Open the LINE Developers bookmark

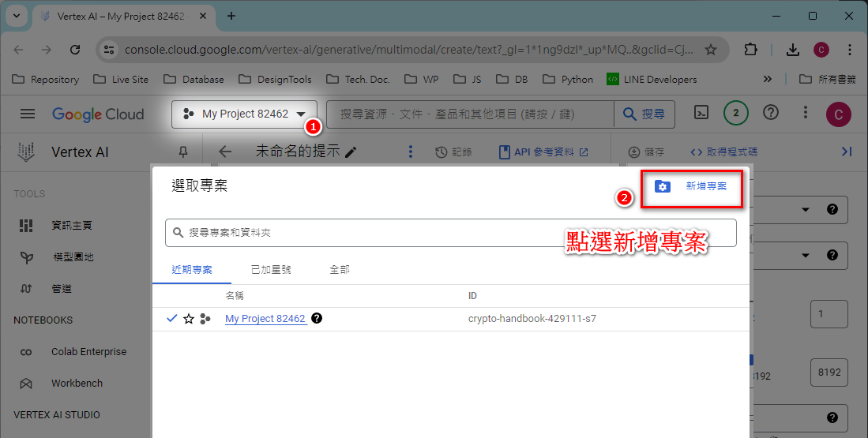coord(652,79)
